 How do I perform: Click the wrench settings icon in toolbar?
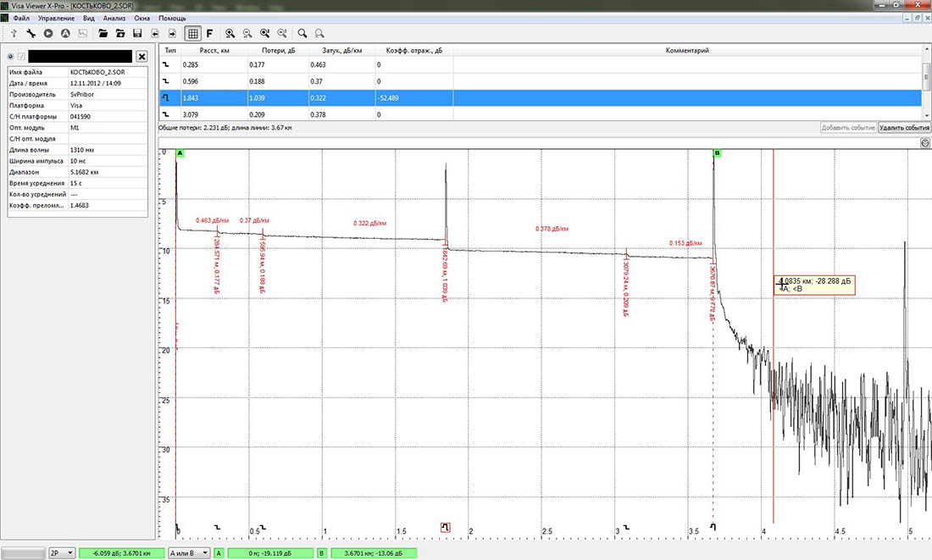(31, 33)
